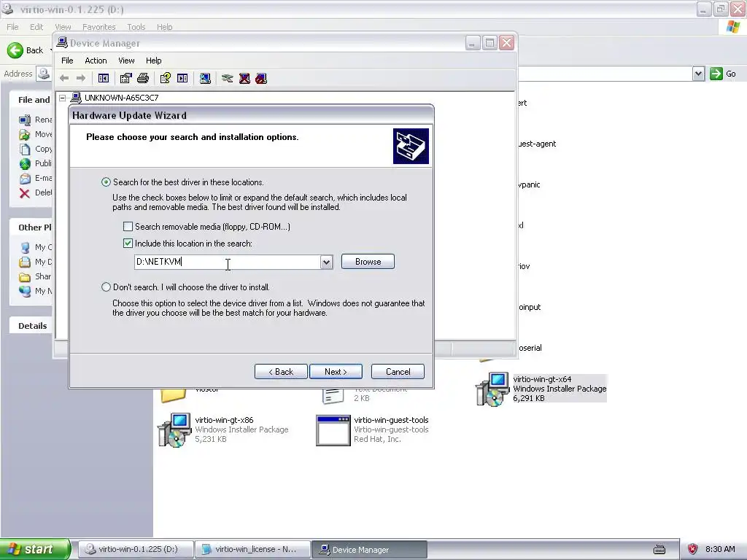Image resolution: width=747 pixels, height=560 pixels.
Task: Select 'Don't search. I will choose' radio button
Action: coord(106,287)
